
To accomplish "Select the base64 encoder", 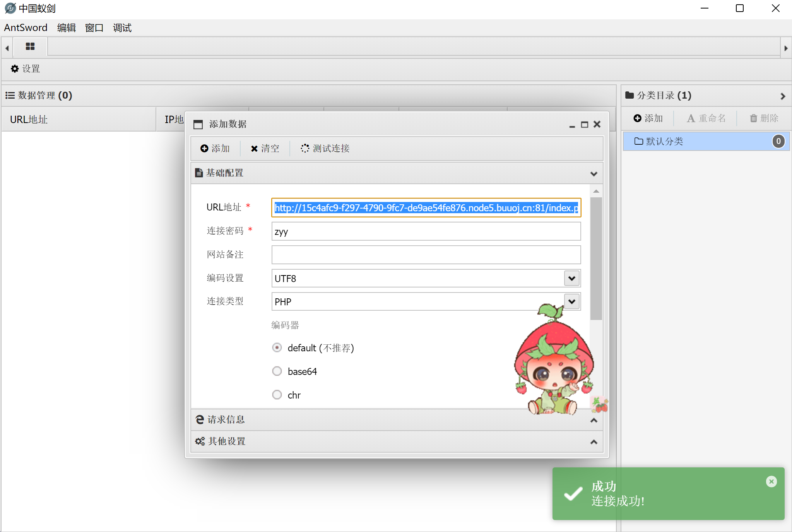I will pyautogui.click(x=277, y=371).
